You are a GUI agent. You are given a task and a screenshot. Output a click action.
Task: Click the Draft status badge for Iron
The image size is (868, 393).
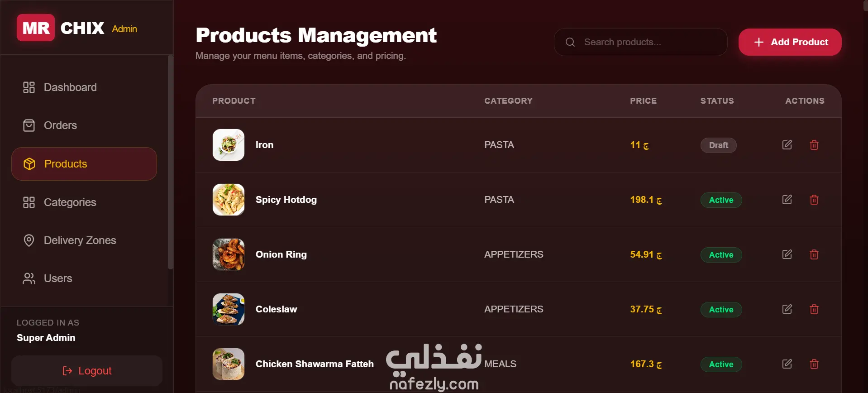(x=718, y=145)
